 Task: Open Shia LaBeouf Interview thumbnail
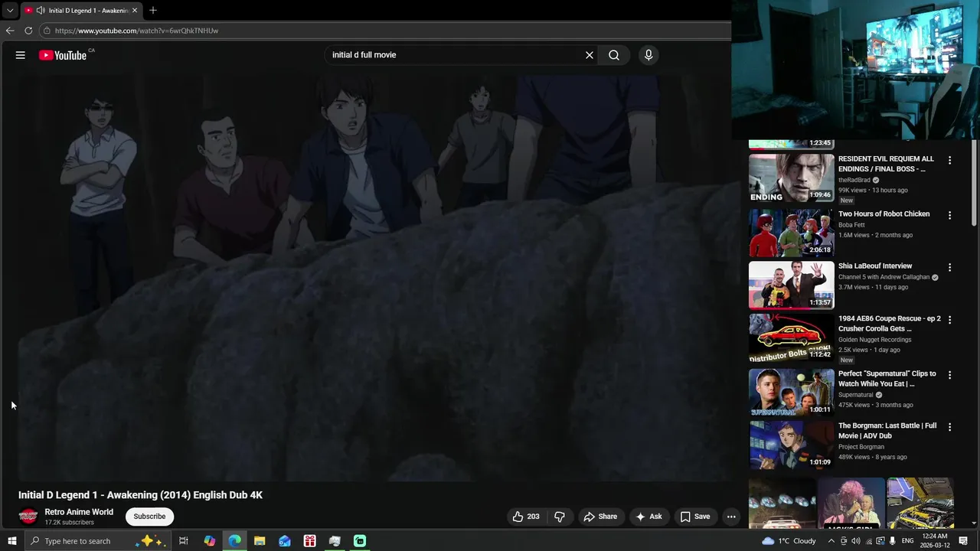point(792,285)
